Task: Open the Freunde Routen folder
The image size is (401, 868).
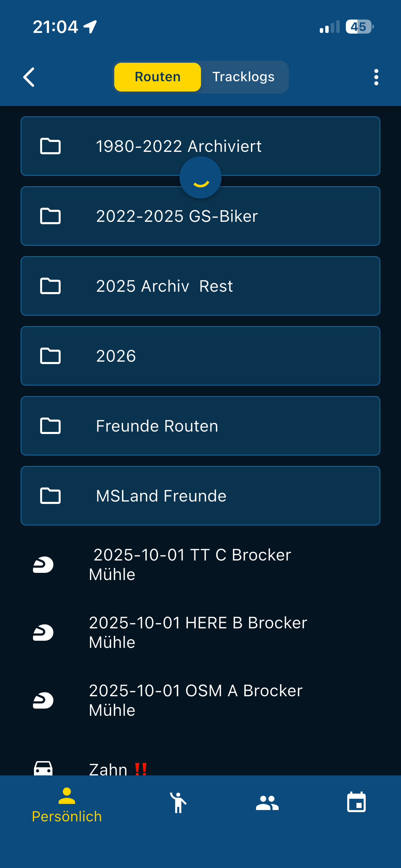Action: (x=200, y=426)
